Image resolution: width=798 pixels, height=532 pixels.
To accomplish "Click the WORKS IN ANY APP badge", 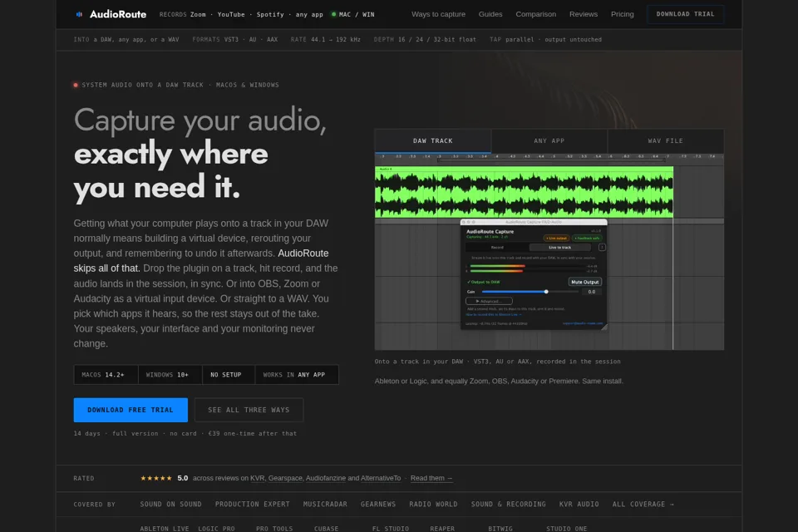I will (297, 375).
